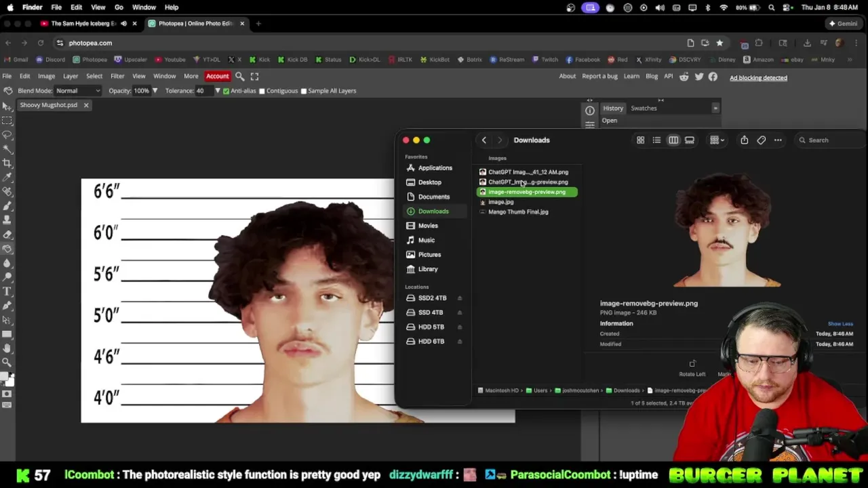Image resolution: width=868 pixels, height=488 pixels.
Task: Open macOS Finder Go menu
Action: (x=119, y=7)
